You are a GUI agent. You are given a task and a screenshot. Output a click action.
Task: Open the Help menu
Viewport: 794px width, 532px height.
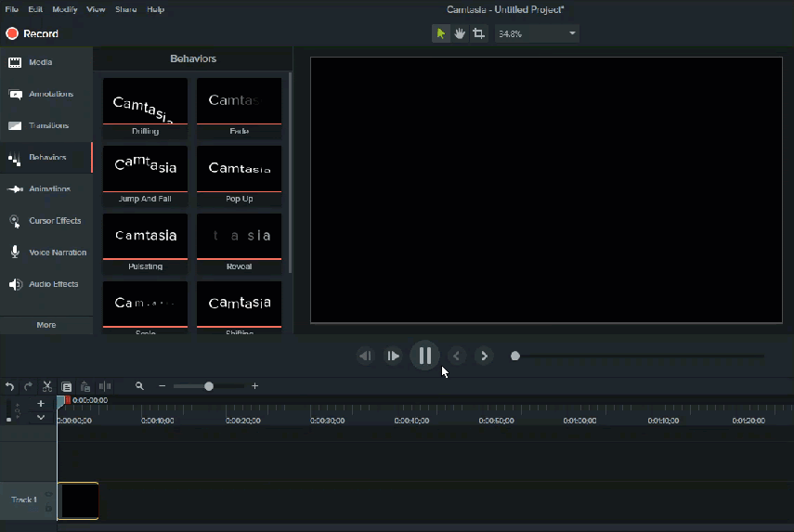tap(155, 9)
